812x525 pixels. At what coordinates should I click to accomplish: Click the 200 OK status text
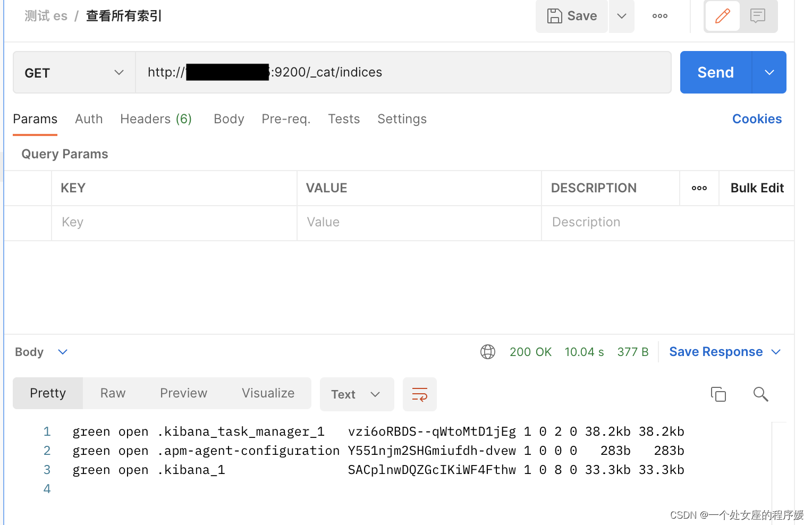pyautogui.click(x=530, y=352)
